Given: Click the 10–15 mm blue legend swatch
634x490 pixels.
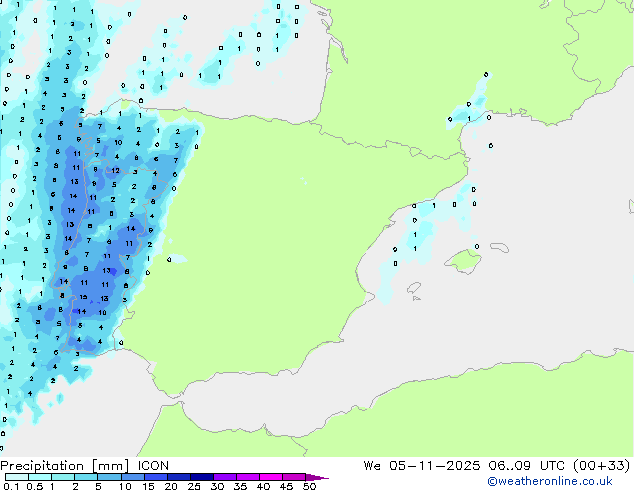Looking at the screenshot, I should [132, 477].
